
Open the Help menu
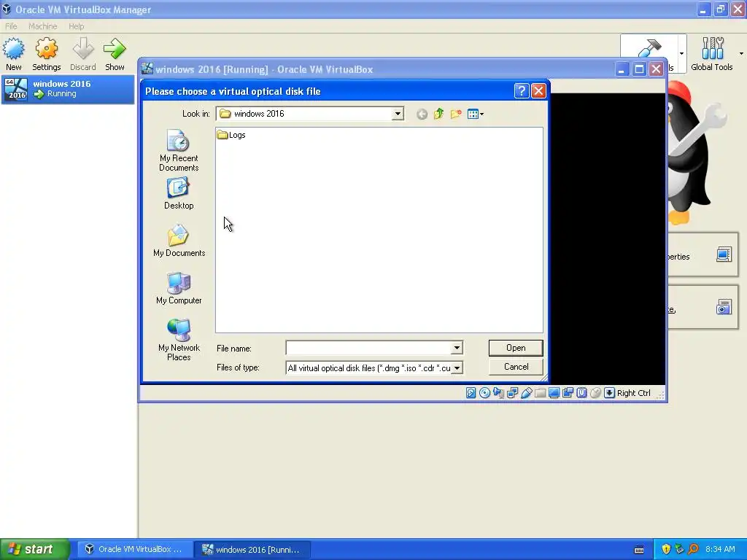click(x=76, y=26)
